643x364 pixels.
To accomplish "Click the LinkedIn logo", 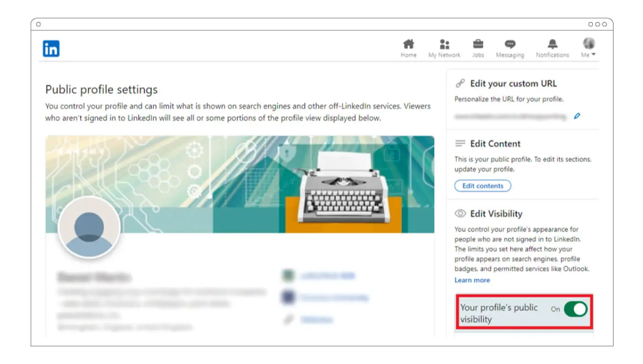I will (51, 48).
